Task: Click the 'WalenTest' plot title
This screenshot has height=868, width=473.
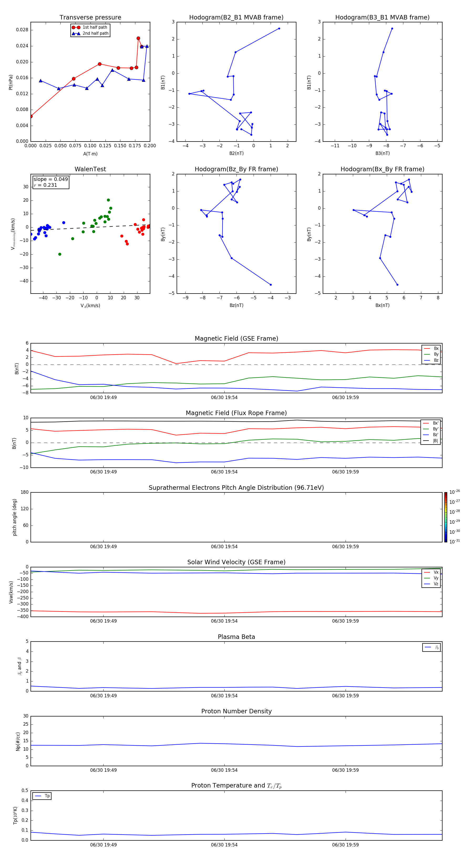Action: 90,169
